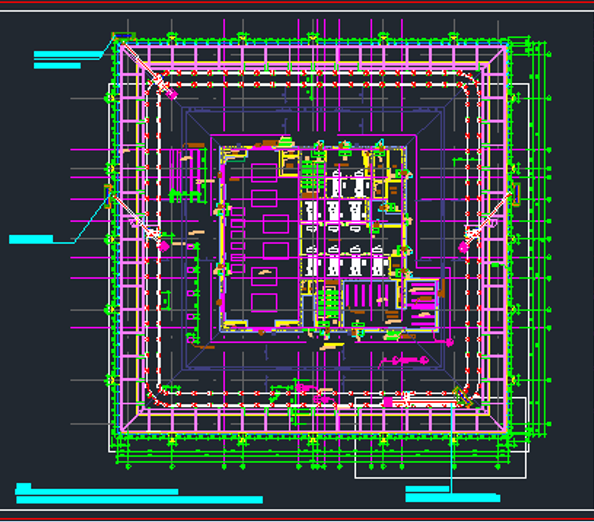Pick the magenta diamond at the right-side tower crane
594x522 pixels.
click(x=463, y=248)
